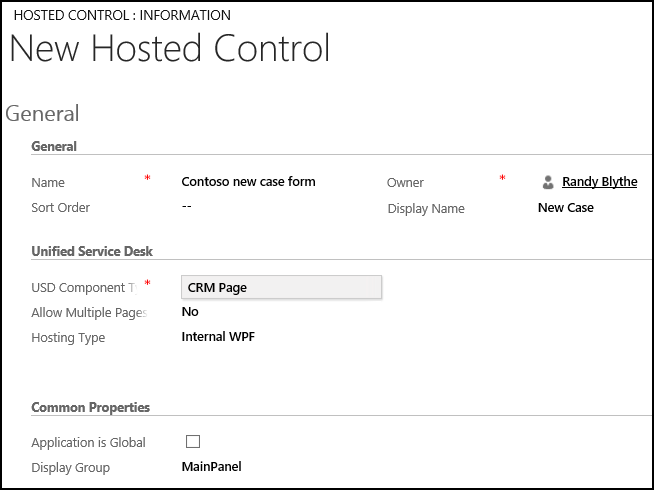Click the New Hosted Control title
Image resolution: width=654 pixels, height=490 pixels.
click(x=169, y=48)
